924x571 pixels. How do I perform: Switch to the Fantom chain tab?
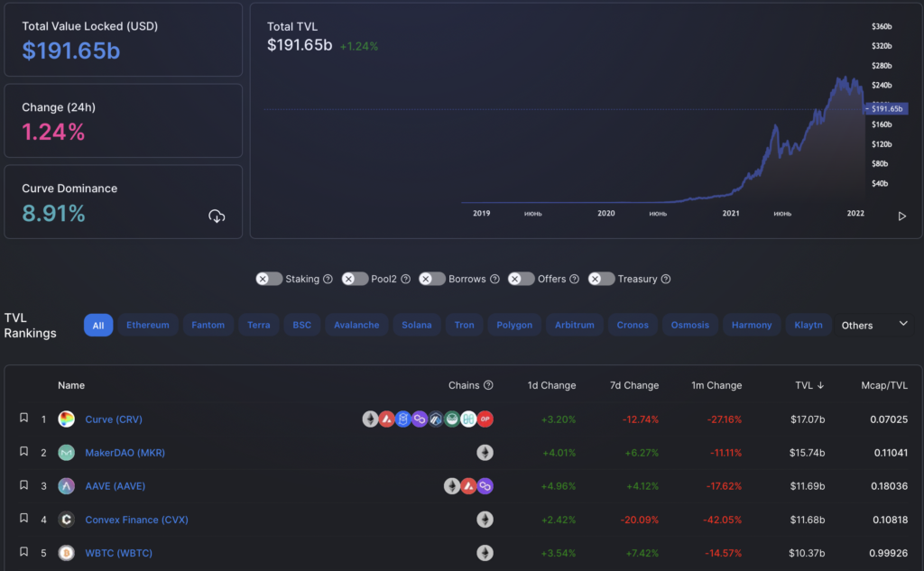coord(208,325)
